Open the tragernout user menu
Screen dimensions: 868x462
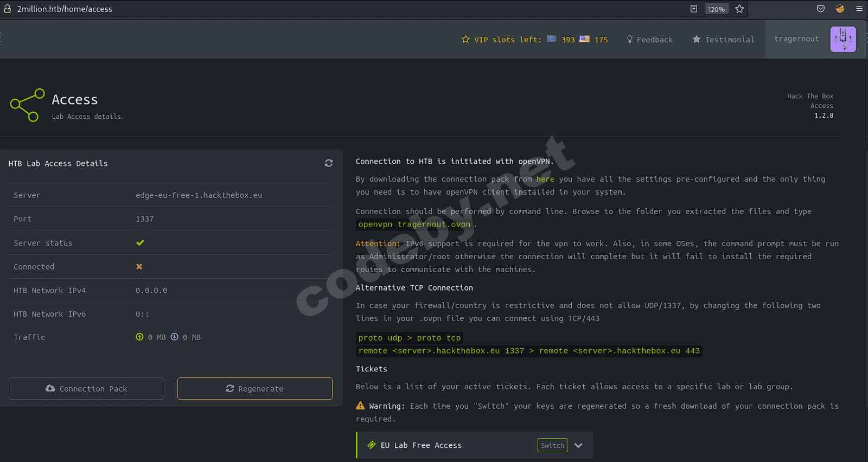click(x=796, y=39)
